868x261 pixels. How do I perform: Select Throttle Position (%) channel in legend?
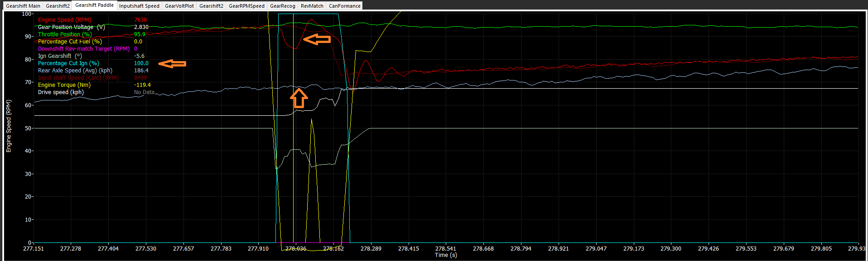pyautogui.click(x=65, y=34)
